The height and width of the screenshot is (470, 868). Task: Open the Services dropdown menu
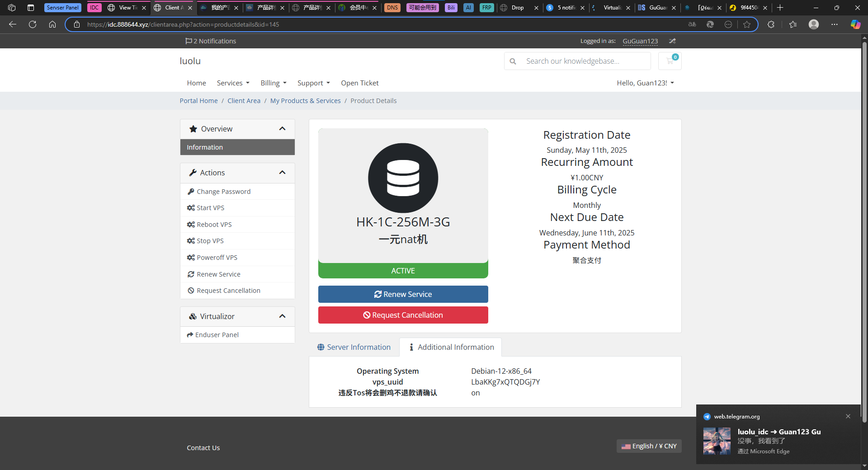233,83
